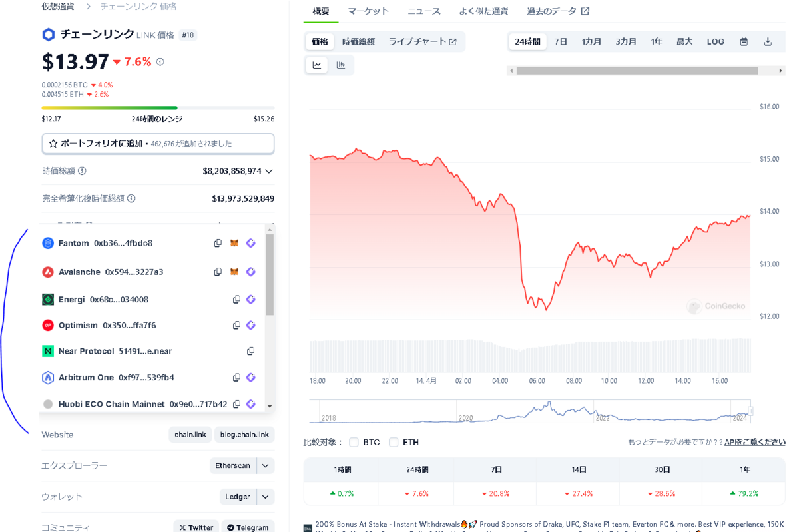
Task: Click the contract list scroll-up arrow
Action: 270,230
